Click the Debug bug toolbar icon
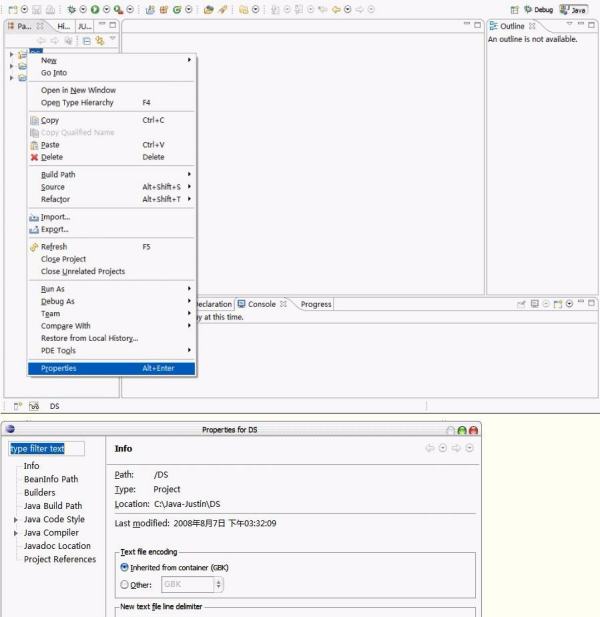The image size is (600, 617). [71, 9]
